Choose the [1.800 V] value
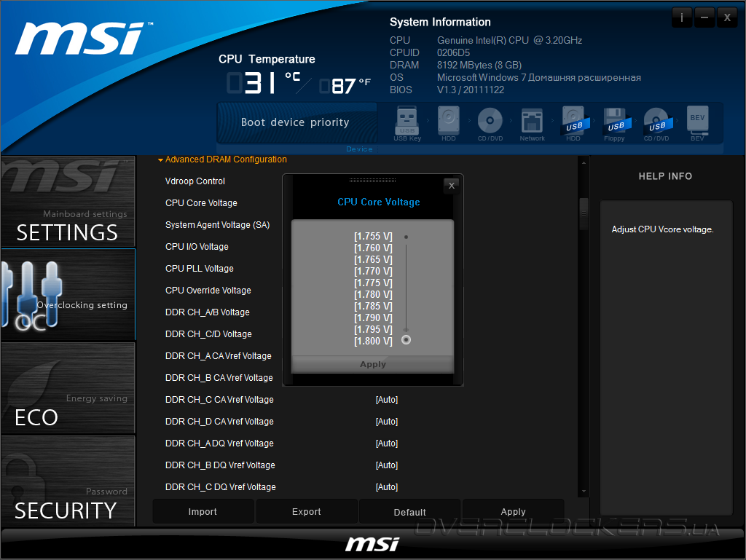The height and width of the screenshot is (560, 746). pyautogui.click(x=373, y=341)
